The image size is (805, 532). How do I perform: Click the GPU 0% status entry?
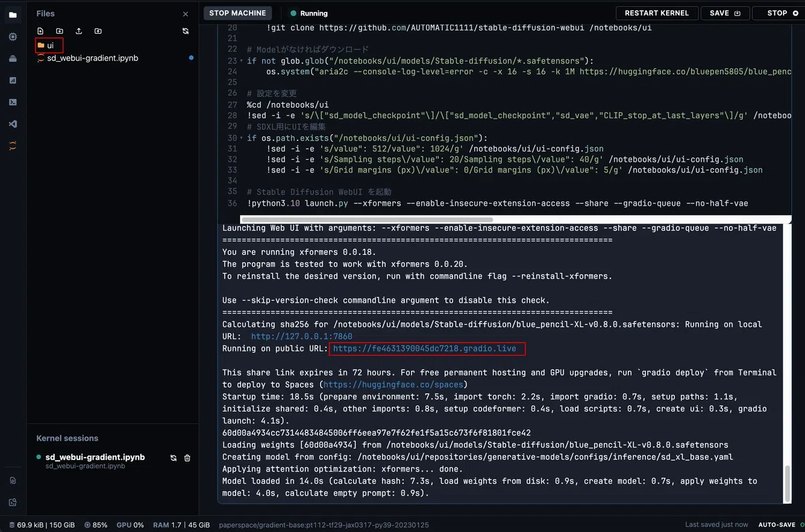(x=130, y=525)
